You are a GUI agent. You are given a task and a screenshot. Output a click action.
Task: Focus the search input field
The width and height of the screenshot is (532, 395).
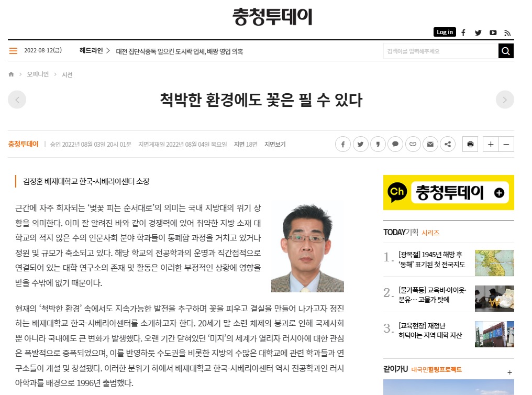441,51
